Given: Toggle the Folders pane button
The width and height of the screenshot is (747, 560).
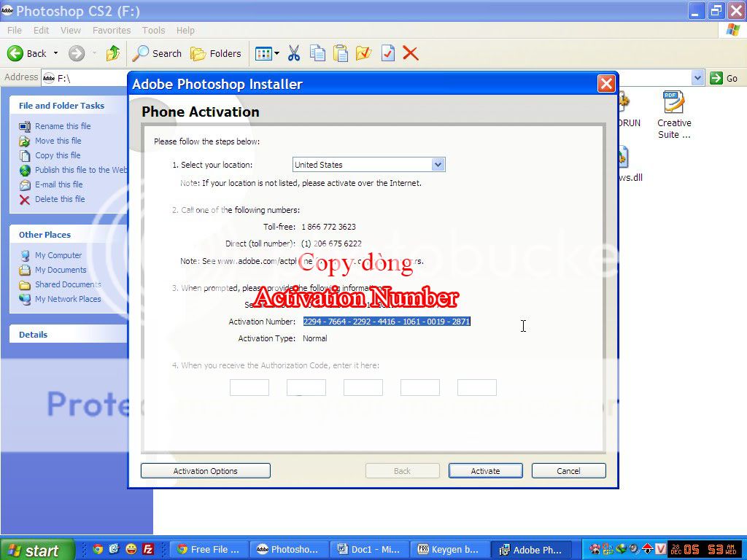Looking at the screenshot, I should tap(215, 53).
